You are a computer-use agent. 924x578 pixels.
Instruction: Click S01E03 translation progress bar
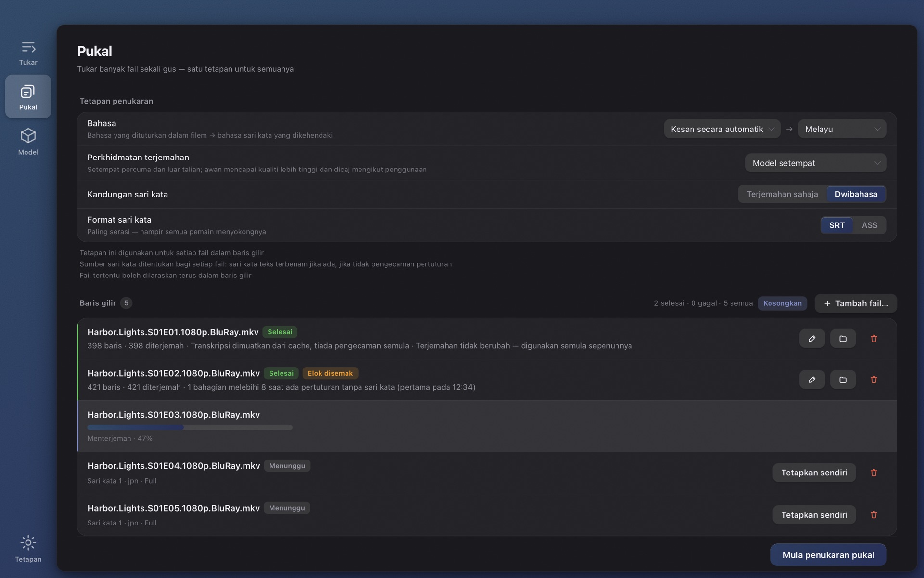(x=190, y=427)
